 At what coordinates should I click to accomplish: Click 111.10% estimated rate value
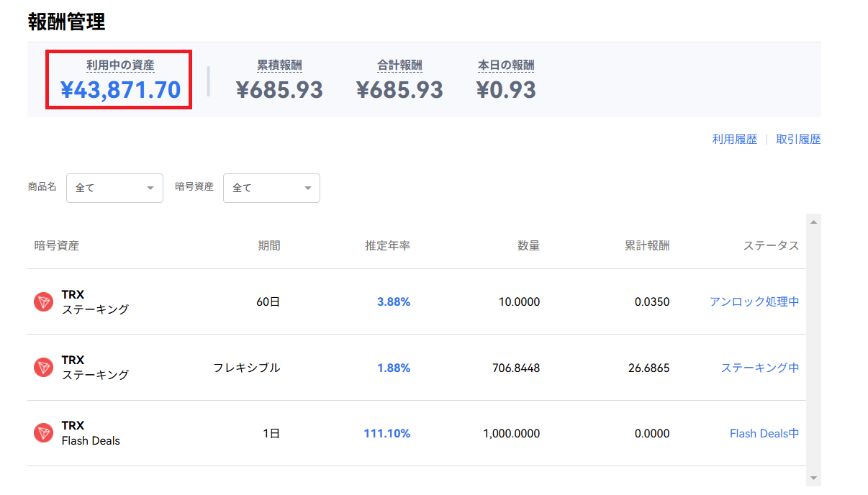tap(387, 433)
